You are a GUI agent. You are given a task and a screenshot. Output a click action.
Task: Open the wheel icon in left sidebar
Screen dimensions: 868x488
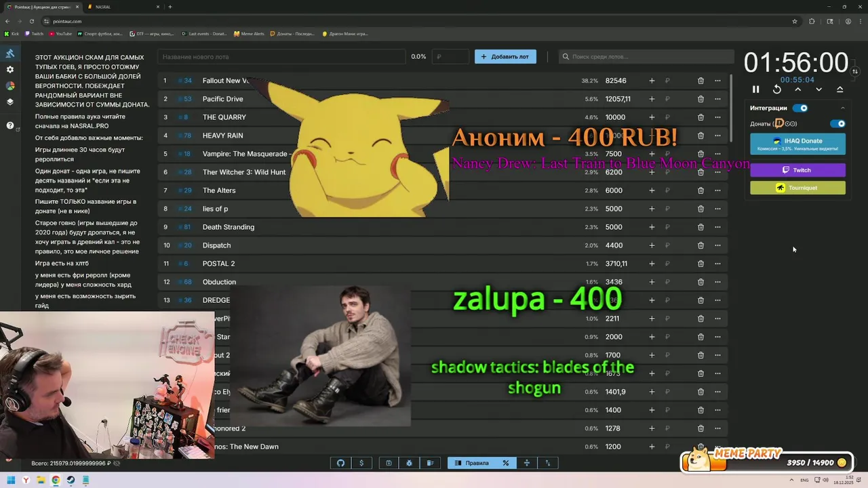[10, 86]
